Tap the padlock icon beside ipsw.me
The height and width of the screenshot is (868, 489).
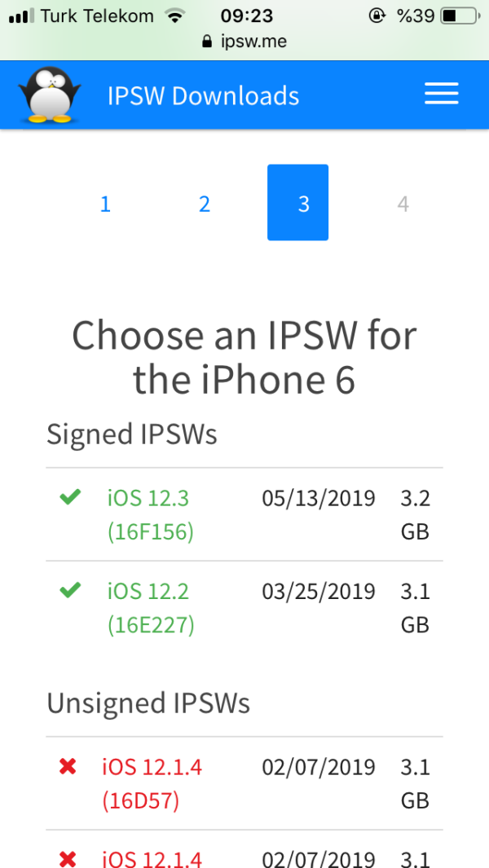[206, 41]
